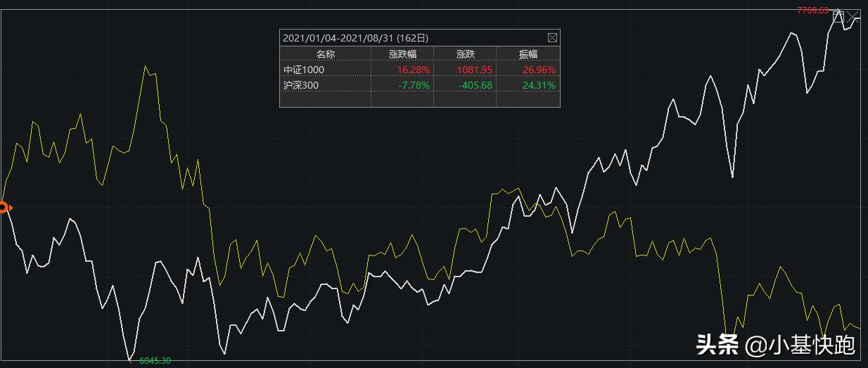Image resolution: width=868 pixels, height=368 pixels.
Task: Click the X icon at chart's top-right corner
Action: [853, 16]
